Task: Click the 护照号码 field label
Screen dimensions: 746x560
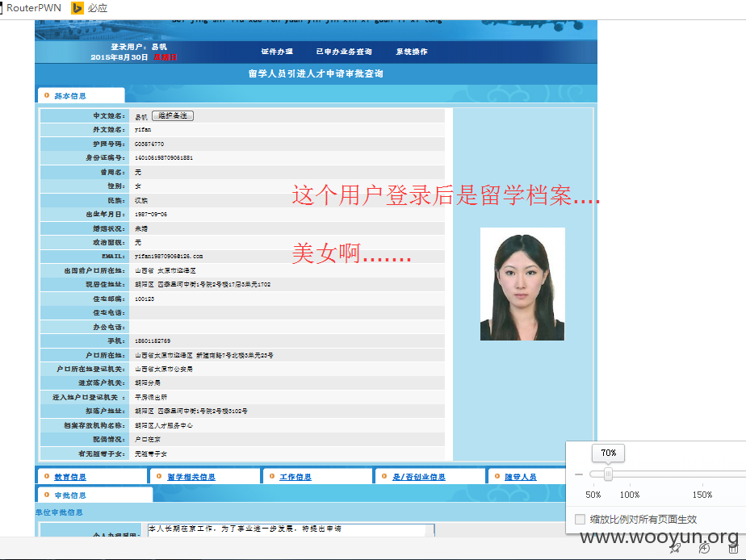Action: click(110, 144)
